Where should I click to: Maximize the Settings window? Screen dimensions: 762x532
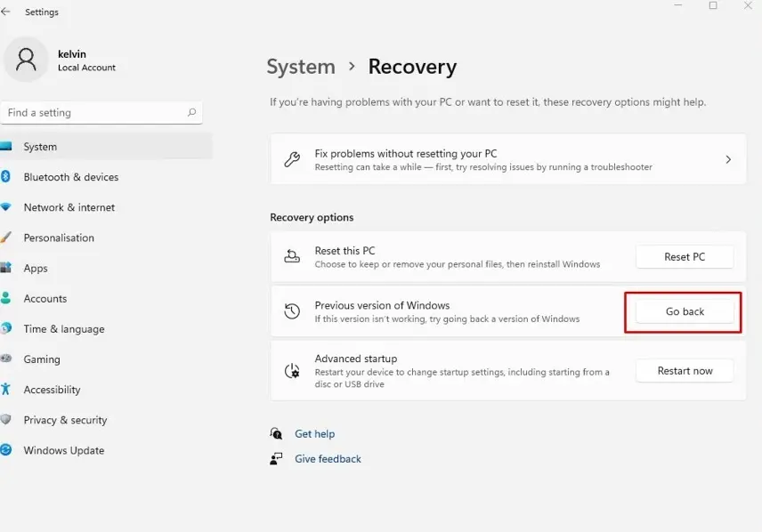tap(713, 5)
